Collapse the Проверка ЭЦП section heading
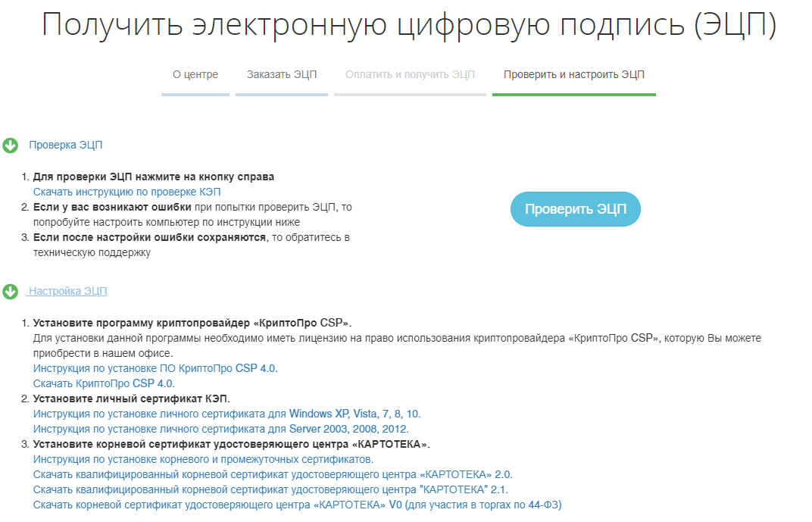This screenshot has height=522, width=812. [x=66, y=145]
